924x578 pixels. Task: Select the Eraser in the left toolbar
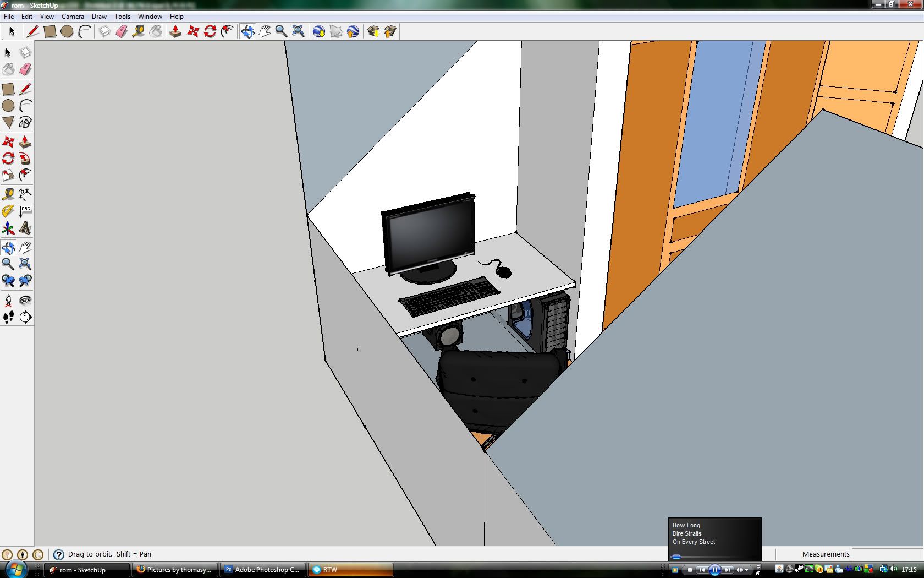pyautogui.click(x=25, y=70)
